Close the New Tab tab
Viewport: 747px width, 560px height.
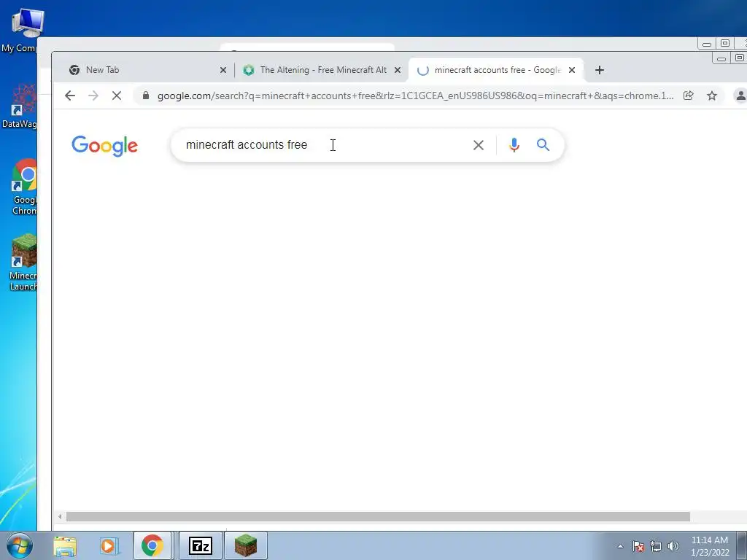(x=223, y=70)
